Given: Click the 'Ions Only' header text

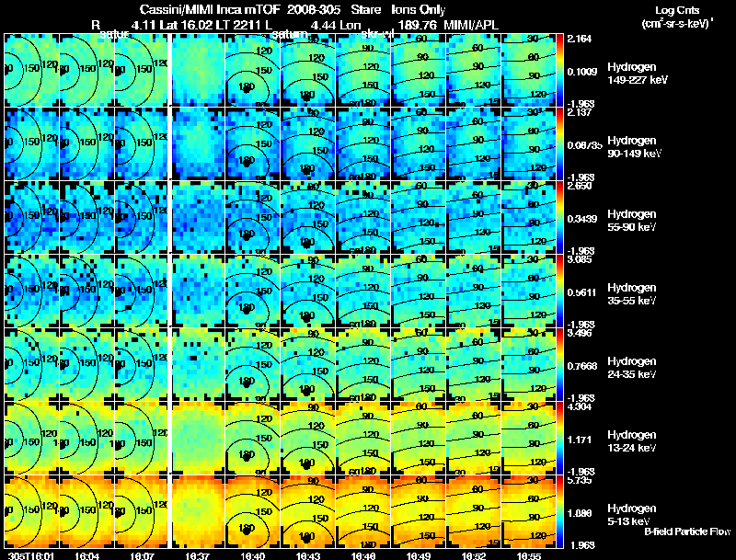Looking at the screenshot, I should 419,10.
